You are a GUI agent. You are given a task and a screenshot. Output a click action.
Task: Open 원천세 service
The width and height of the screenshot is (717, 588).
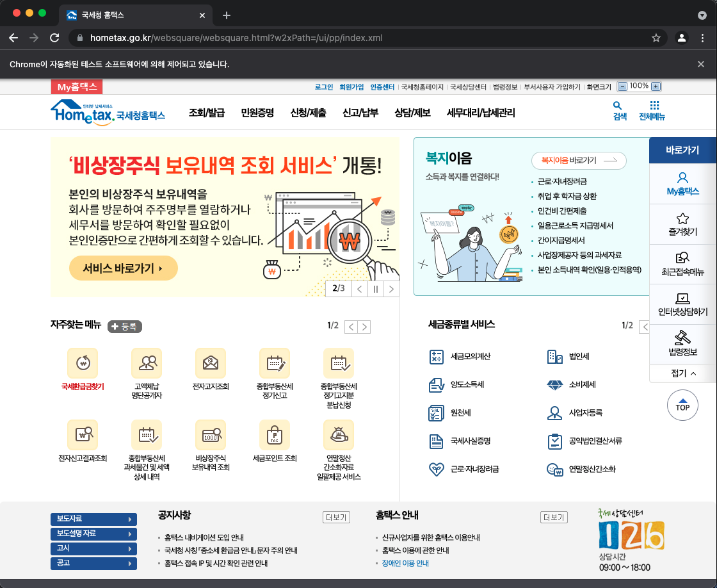point(450,412)
